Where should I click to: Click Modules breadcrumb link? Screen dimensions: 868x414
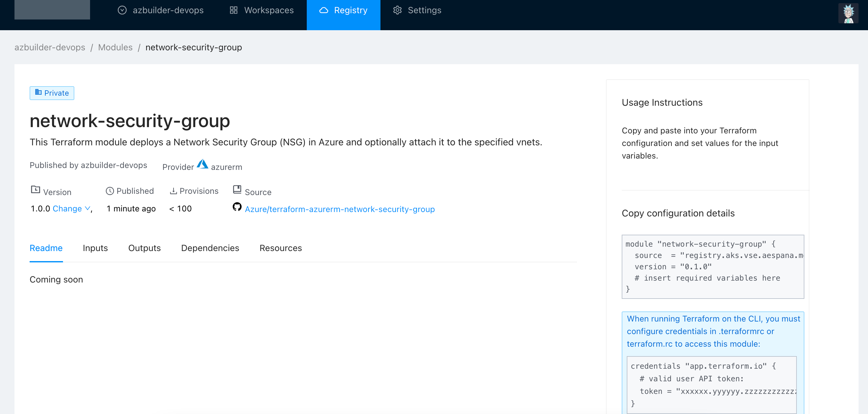(x=115, y=47)
